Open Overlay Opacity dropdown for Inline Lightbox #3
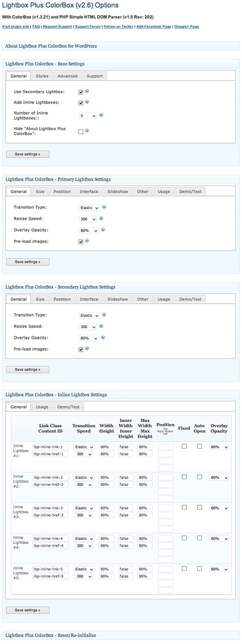This screenshot has width=242, height=644. point(219,508)
